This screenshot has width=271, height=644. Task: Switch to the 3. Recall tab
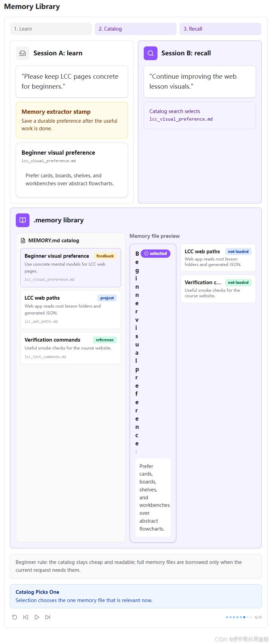point(220,29)
